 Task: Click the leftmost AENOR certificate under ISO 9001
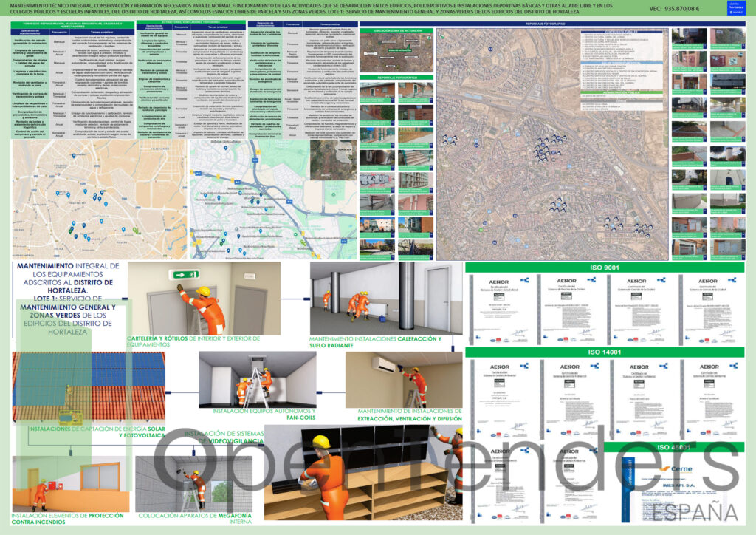click(501, 310)
